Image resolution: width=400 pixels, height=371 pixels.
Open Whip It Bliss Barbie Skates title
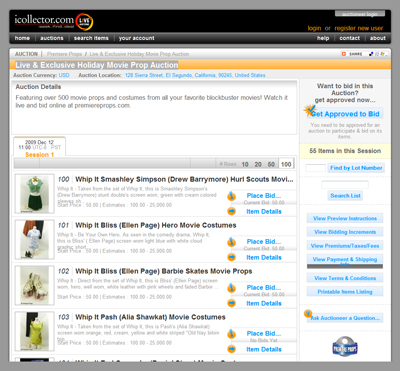(x=164, y=271)
